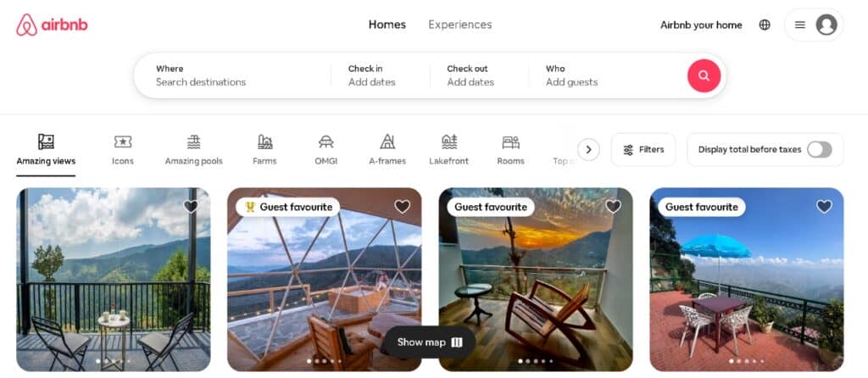Select the Farms category icon
868x378 pixels.
pos(264,142)
